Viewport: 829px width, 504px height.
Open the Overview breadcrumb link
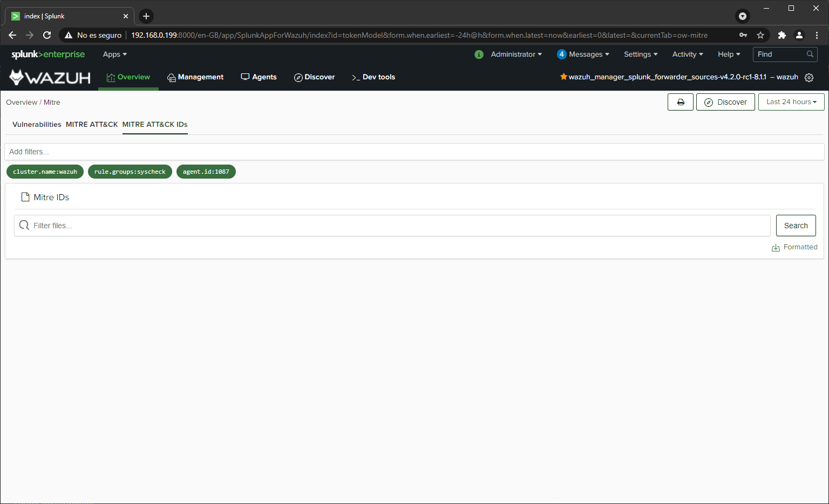[22, 102]
